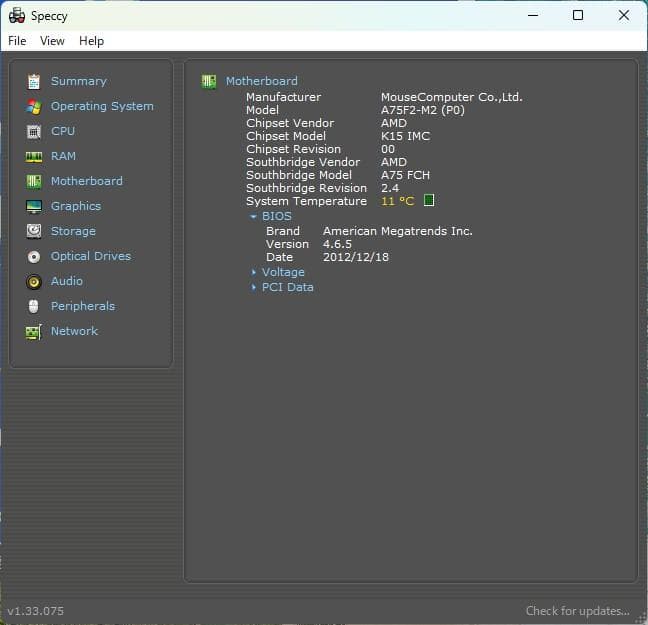The width and height of the screenshot is (648, 625).
Task: Expand the PCI Data section arrow
Action: click(254, 287)
